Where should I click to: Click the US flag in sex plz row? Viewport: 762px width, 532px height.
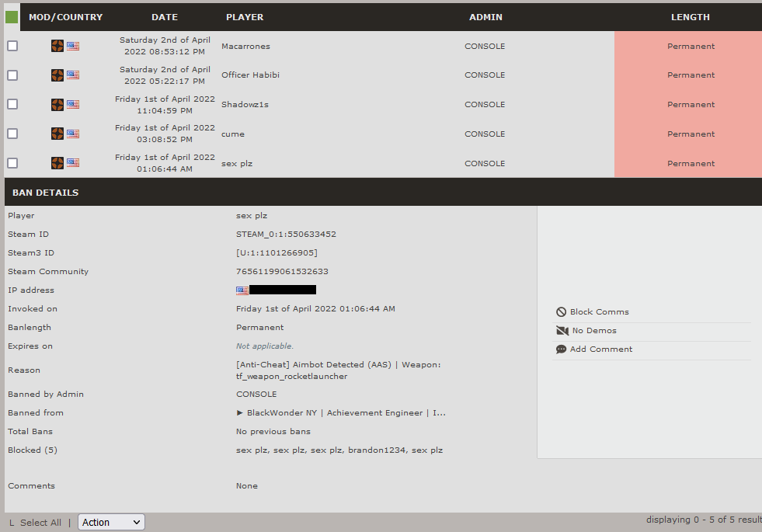coord(73,163)
